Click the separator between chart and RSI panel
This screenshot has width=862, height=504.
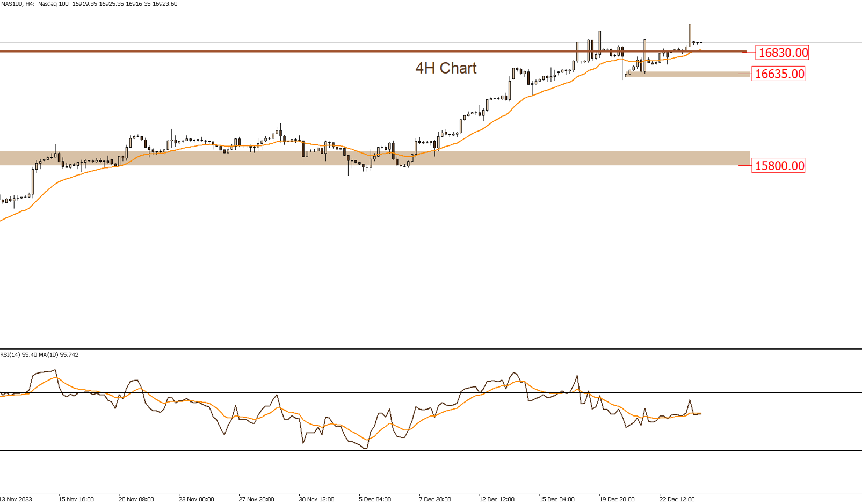pos(430,349)
